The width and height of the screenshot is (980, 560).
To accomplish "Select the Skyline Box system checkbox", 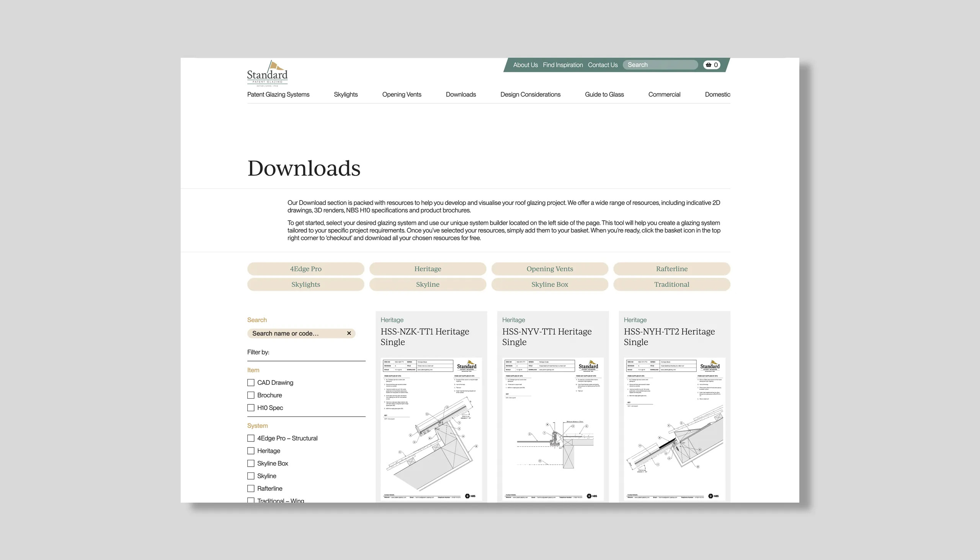I will (251, 463).
